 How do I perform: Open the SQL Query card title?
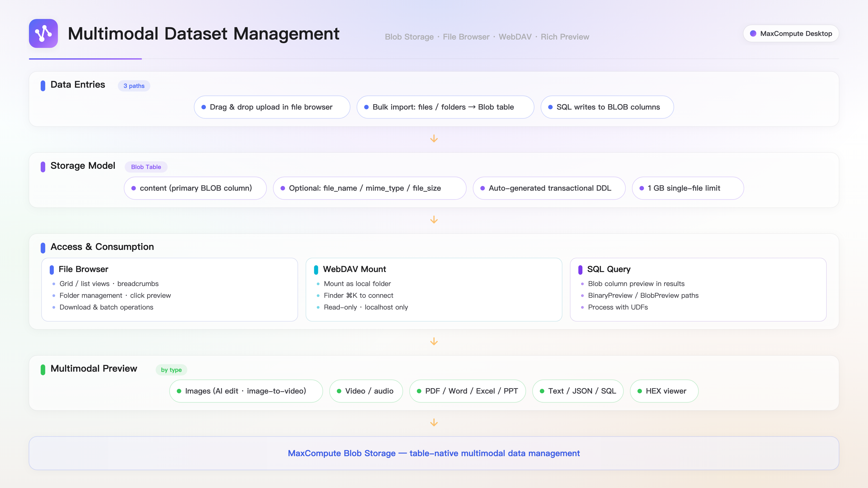(609, 269)
